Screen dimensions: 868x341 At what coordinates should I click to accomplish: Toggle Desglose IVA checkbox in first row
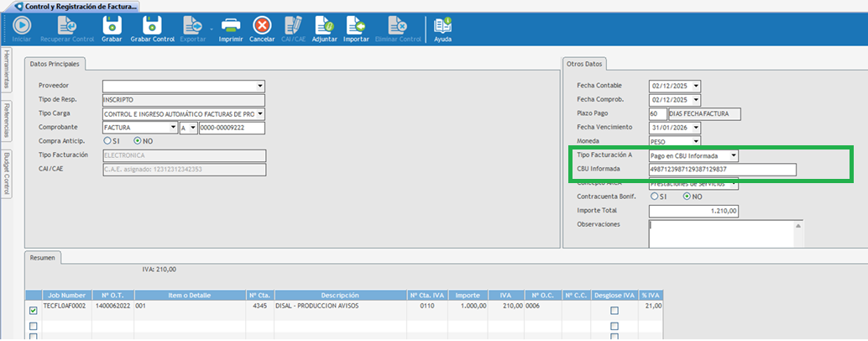point(614,311)
